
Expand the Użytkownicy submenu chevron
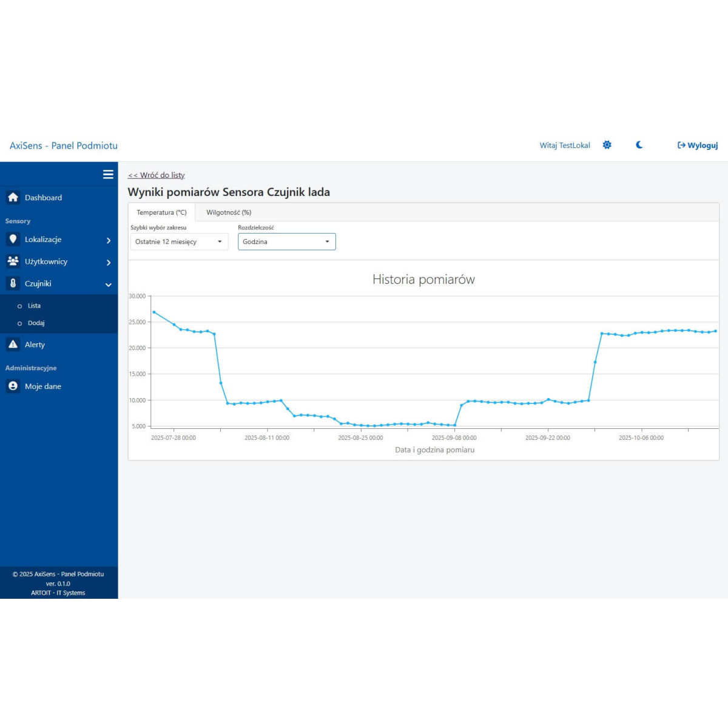click(109, 262)
